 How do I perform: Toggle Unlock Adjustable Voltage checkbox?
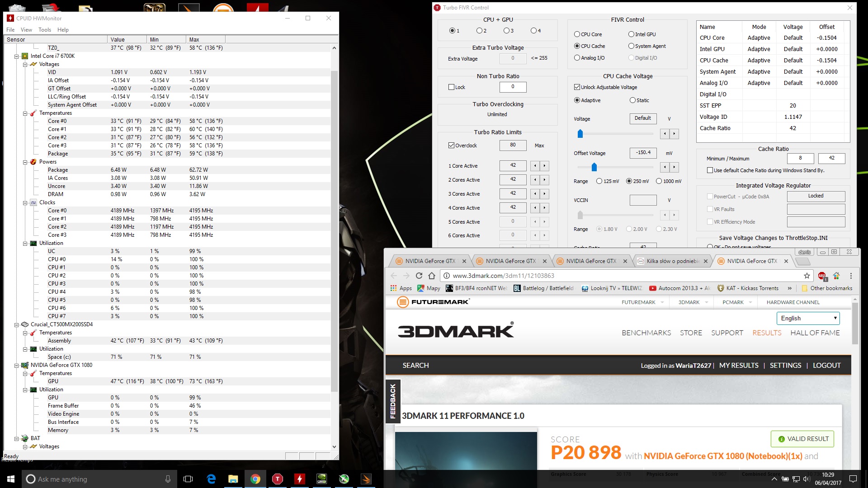(577, 87)
